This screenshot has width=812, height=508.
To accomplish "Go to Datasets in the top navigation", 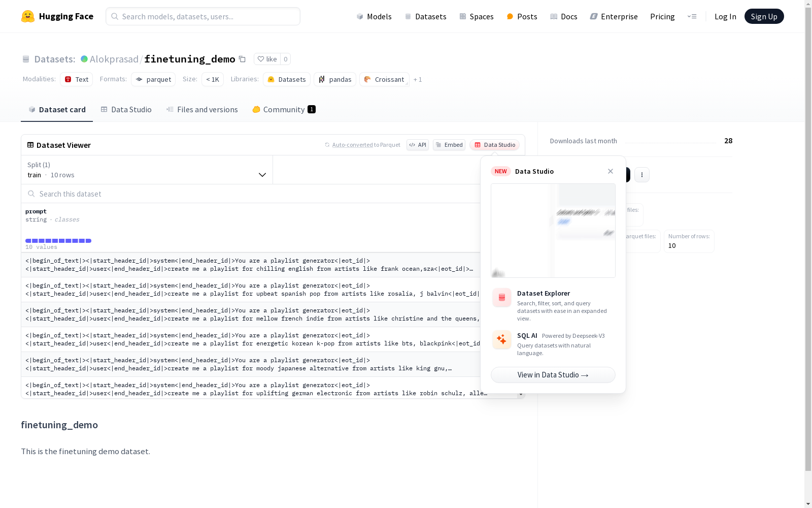I will coord(425,16).
